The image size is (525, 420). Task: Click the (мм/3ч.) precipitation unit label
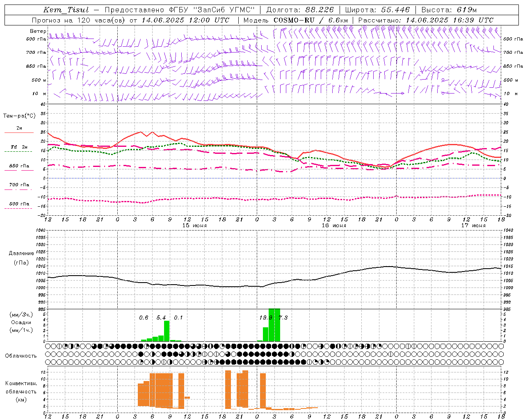(21, 315)
